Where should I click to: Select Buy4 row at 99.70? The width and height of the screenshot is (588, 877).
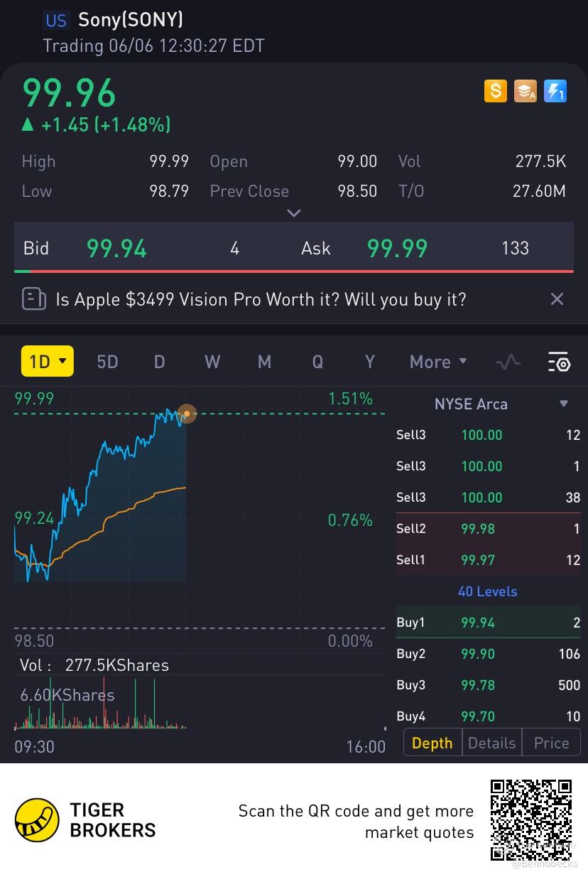click(x=488, y=716)
